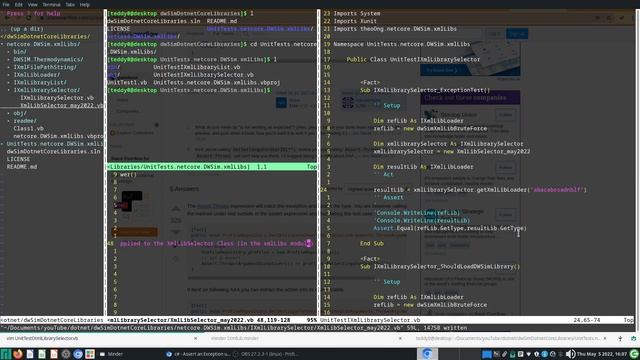Viewport: 640px width, 360px height.
Task: Open the orange presentation launcher in the taskbar
Action: pyautogui.click(x=54, y=354)
